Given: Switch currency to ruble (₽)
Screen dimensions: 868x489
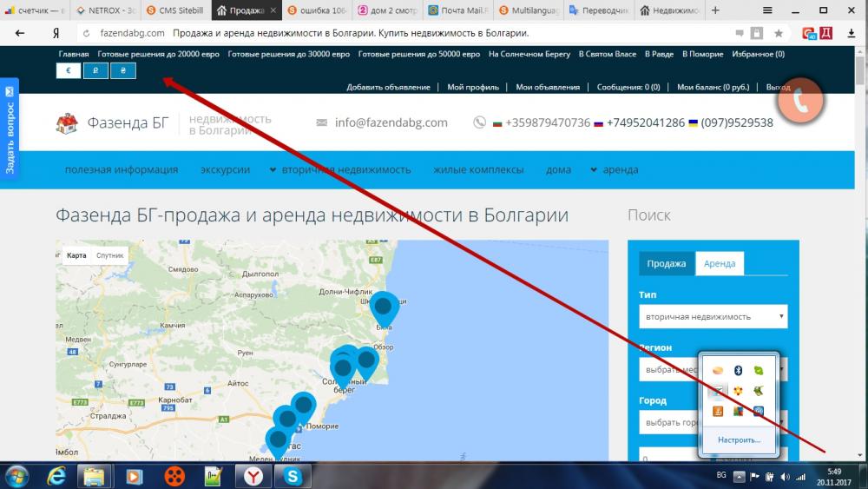Looking at the screenshot, I should pos(95,70).
